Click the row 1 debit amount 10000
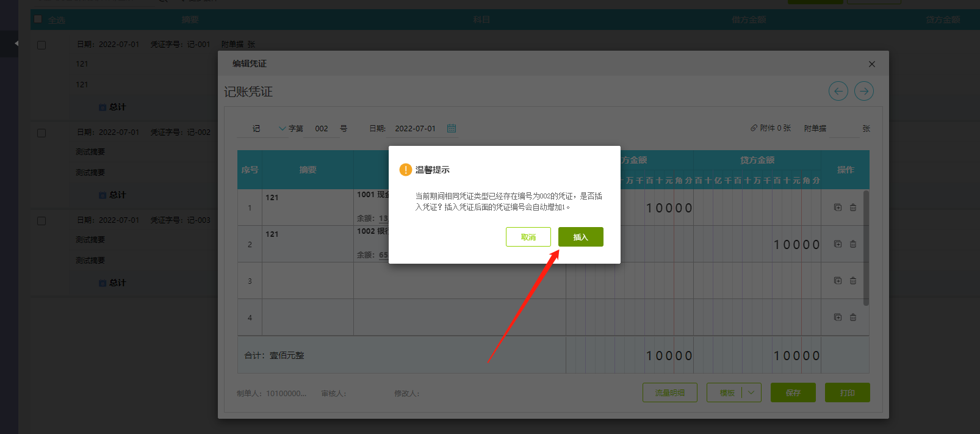This screenshot has height=434, width=980. coord(669,208)
